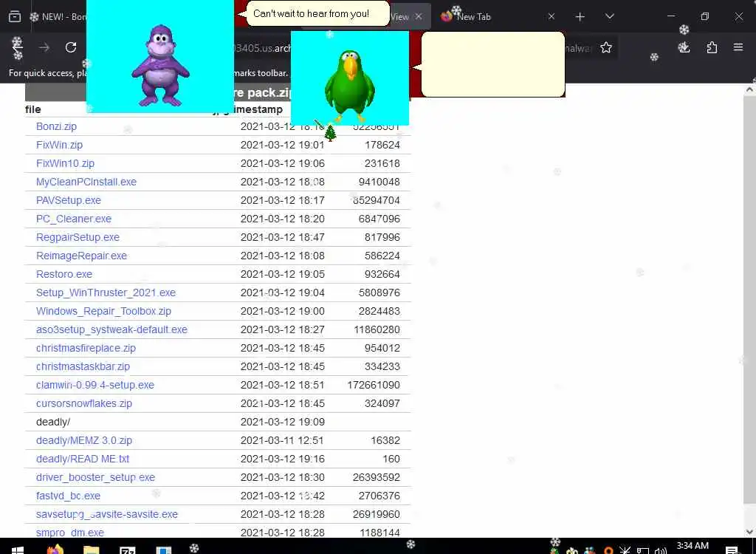This screenshot has height=554, width=756.
Task: Click the savsetupg_savsite-savsite.exe link
Action: 107,514
